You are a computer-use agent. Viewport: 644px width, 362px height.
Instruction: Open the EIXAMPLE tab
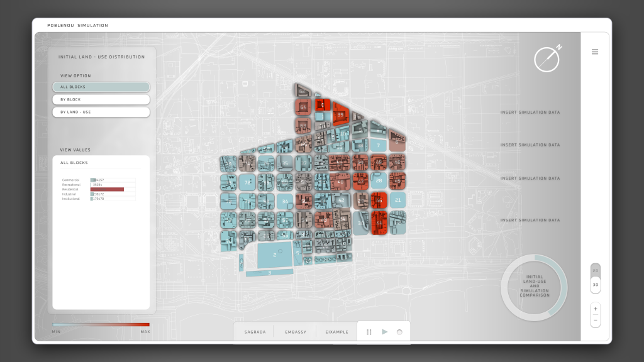coord(336,331)
